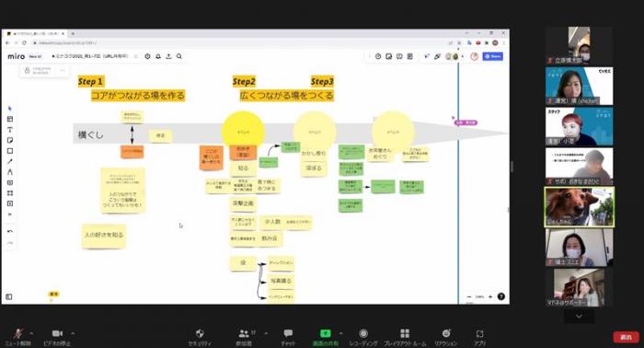
Task: Click the undo arrow in Miro toolbar
Action: [x=10, y=231]
